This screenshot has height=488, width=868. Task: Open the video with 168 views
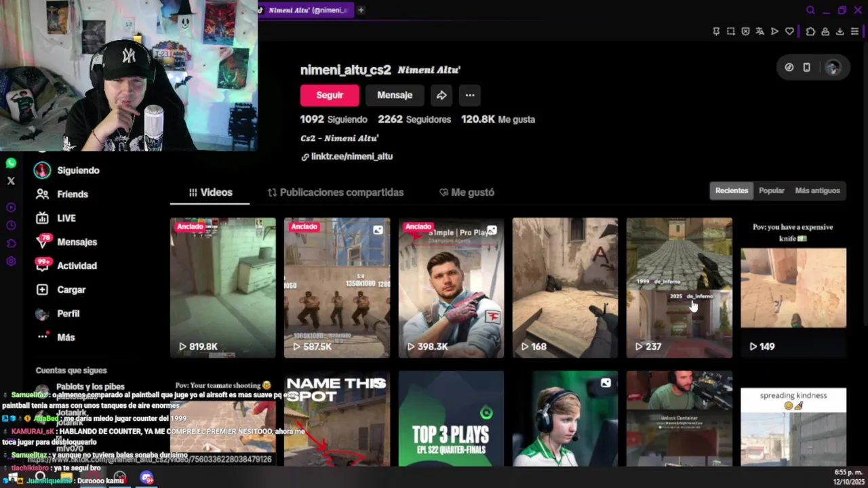click(x=565, y=287)
